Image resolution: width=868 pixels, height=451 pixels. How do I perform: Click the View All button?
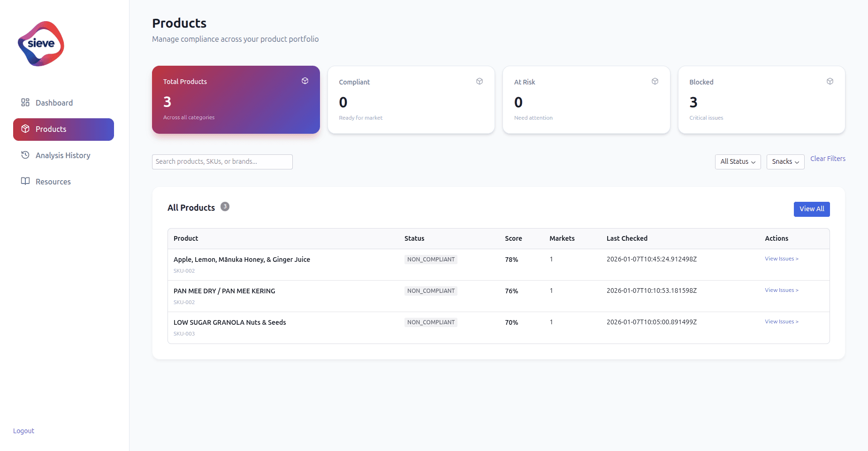tap(811, 209)
